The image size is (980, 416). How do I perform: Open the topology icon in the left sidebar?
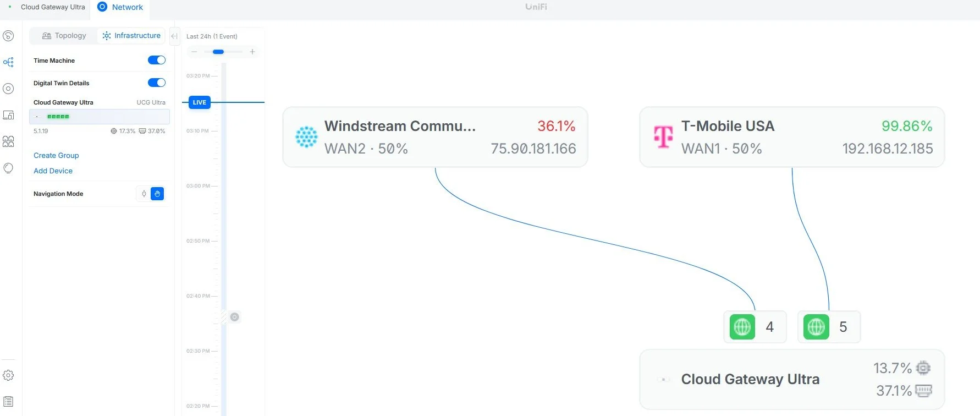click(x=8, y=62)
